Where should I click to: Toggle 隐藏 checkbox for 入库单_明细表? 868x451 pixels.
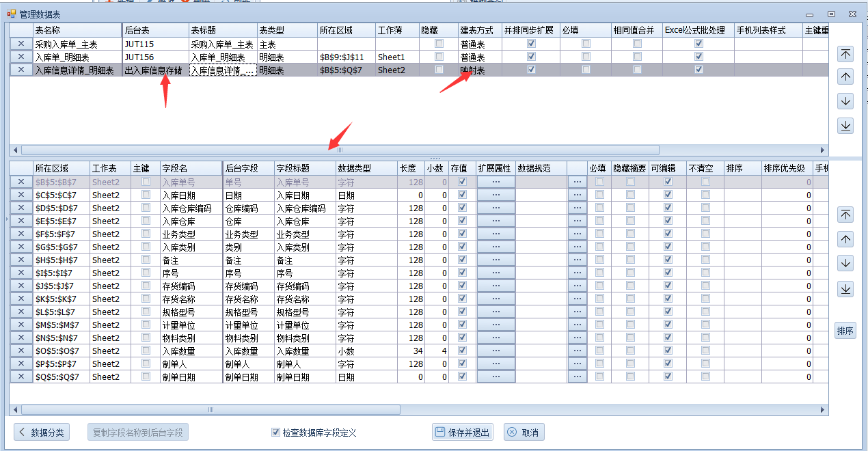[439, 57]
